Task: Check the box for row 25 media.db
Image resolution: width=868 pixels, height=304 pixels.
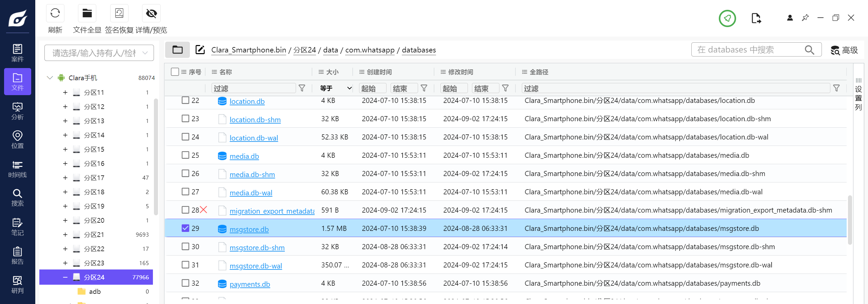Action: pyautogui.click(x=185, y=155)
